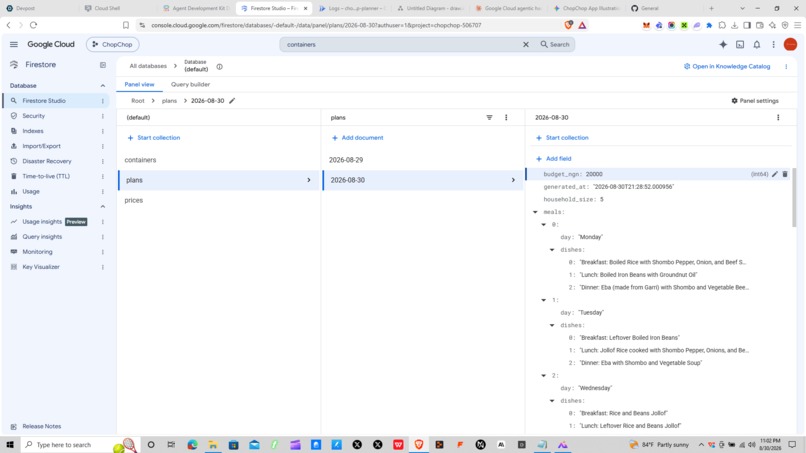The width and height of the screenshot is (806, 453).
Task: Open Security in the sidebar
Action: click(x=33, y=116)
